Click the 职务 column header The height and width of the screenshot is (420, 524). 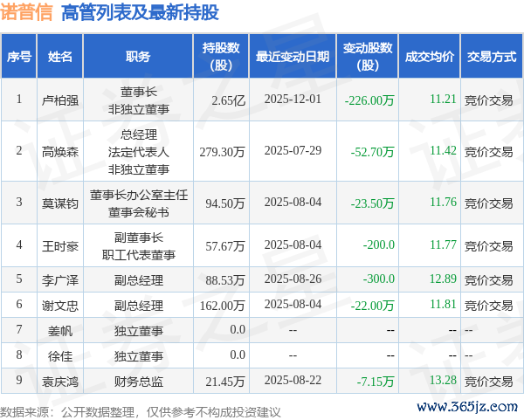tap(137, 57)
